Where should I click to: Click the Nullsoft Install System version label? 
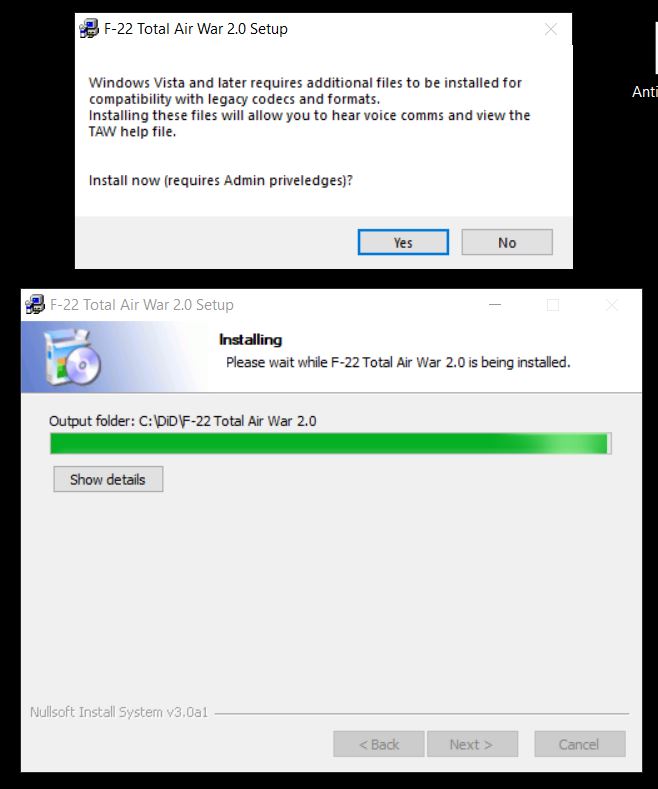click(119, 712)
